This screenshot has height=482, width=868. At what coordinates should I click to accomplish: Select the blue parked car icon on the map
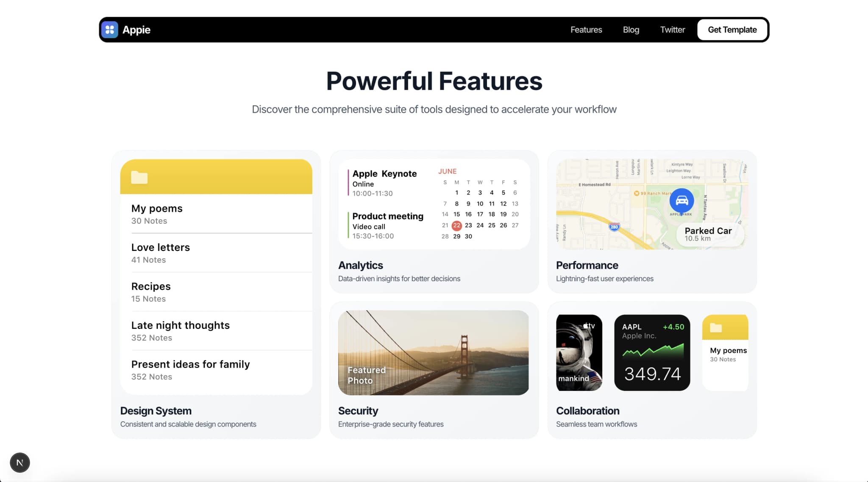[681, 201]
